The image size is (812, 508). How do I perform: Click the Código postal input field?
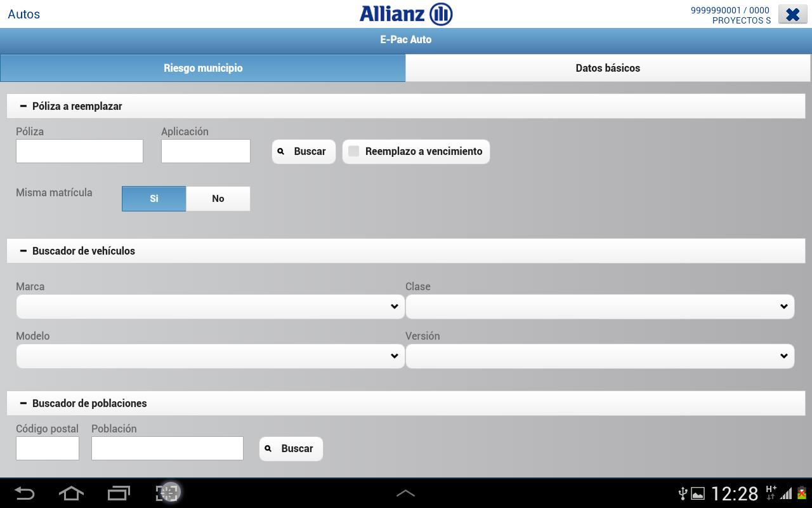click(47, 448)
